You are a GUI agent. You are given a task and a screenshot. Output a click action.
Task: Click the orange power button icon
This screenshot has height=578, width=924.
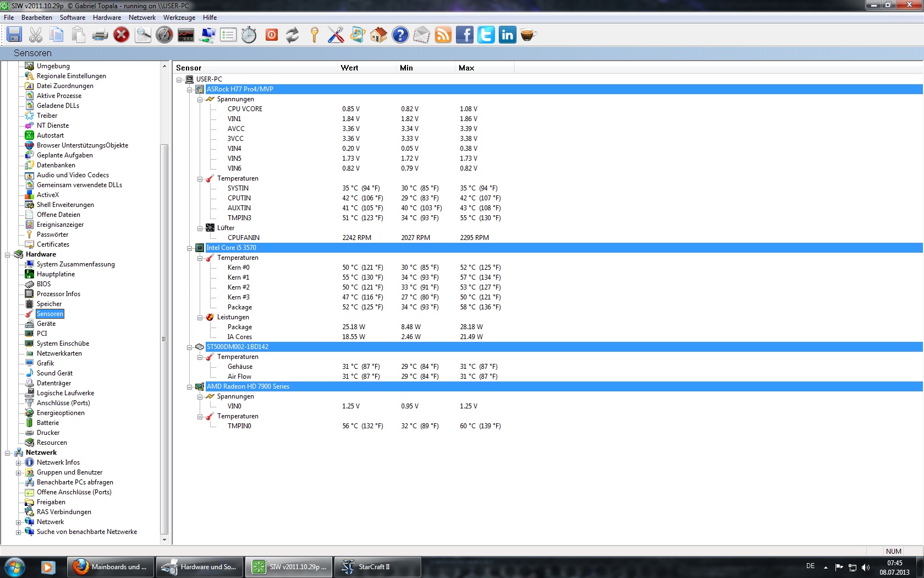click(x=272, y=35)
